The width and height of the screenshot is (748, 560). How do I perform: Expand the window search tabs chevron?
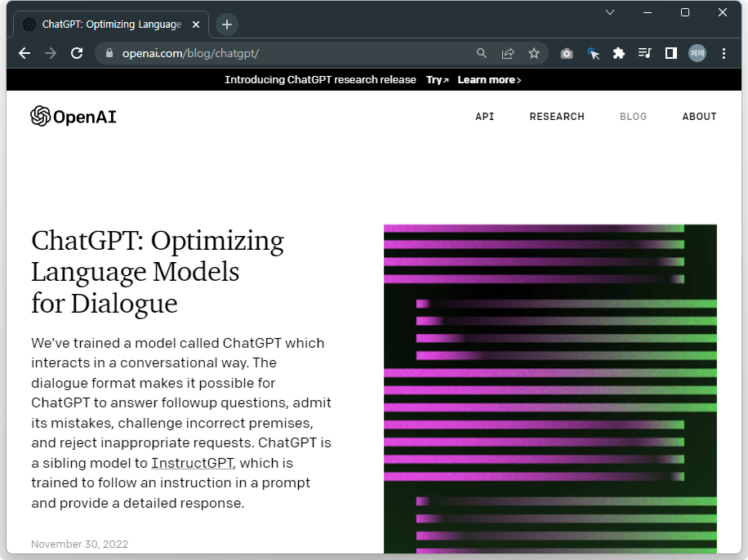click(610, 12)
